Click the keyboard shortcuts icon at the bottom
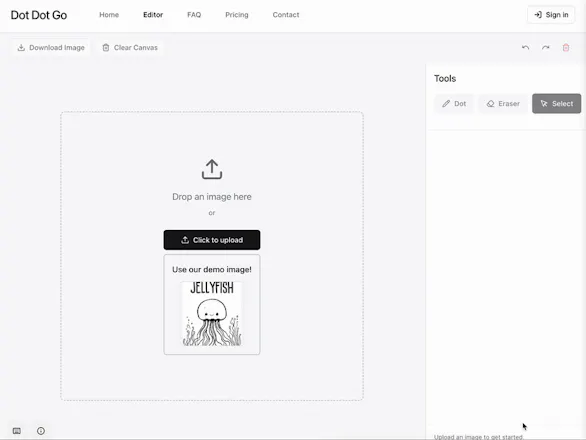The height and width of the screenshot is (440, 586). pos(17,431)
